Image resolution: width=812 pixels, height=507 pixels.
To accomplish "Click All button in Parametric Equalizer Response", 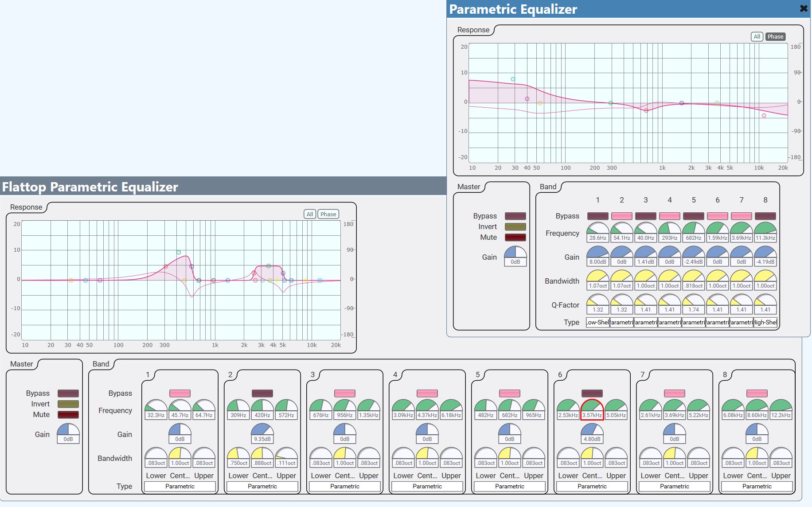I will pyautogui.click(x=757, y=37).
